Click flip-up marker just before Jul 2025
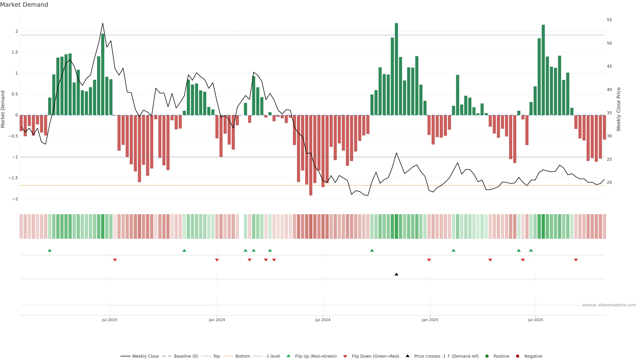The height and width of the screenshot is (362, 644). [x=531, y=250]
